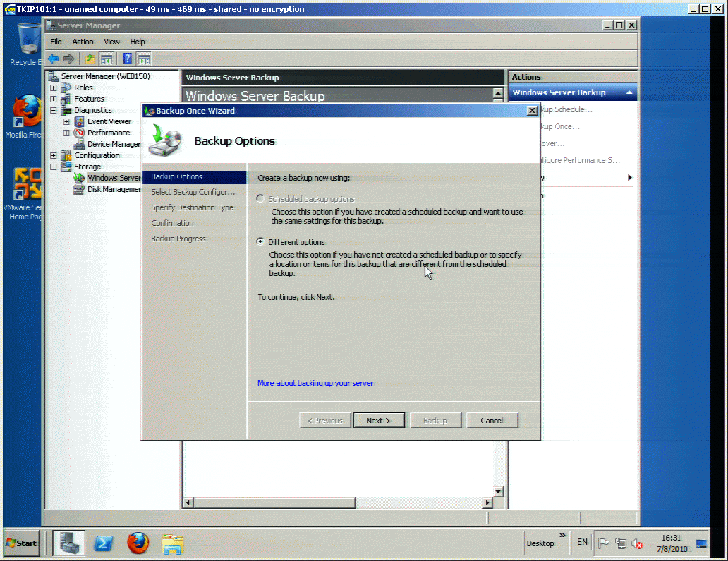Expand the Roles node
Screen dimensions: 728x561
click(x=54, y=88)
